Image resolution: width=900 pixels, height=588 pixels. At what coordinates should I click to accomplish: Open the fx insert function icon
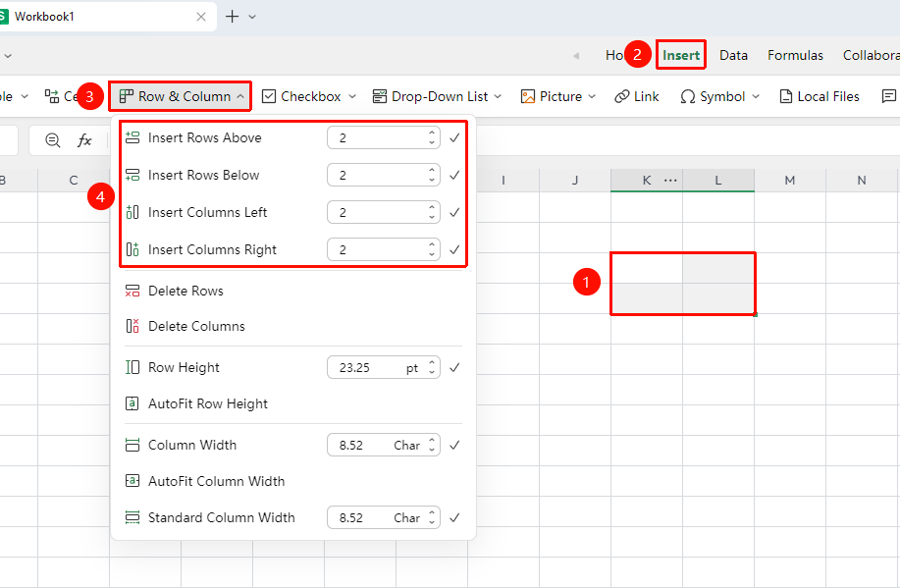coord(85,140)
